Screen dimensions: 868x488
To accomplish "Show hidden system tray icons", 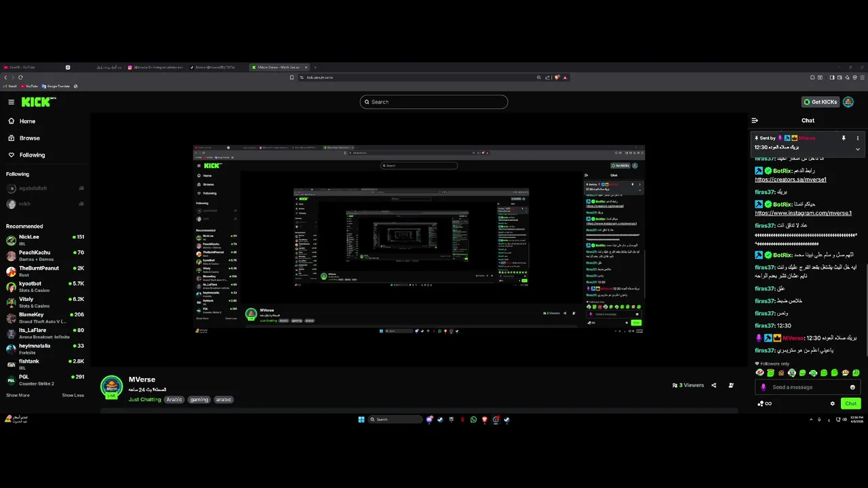I will tap(811, 420).
